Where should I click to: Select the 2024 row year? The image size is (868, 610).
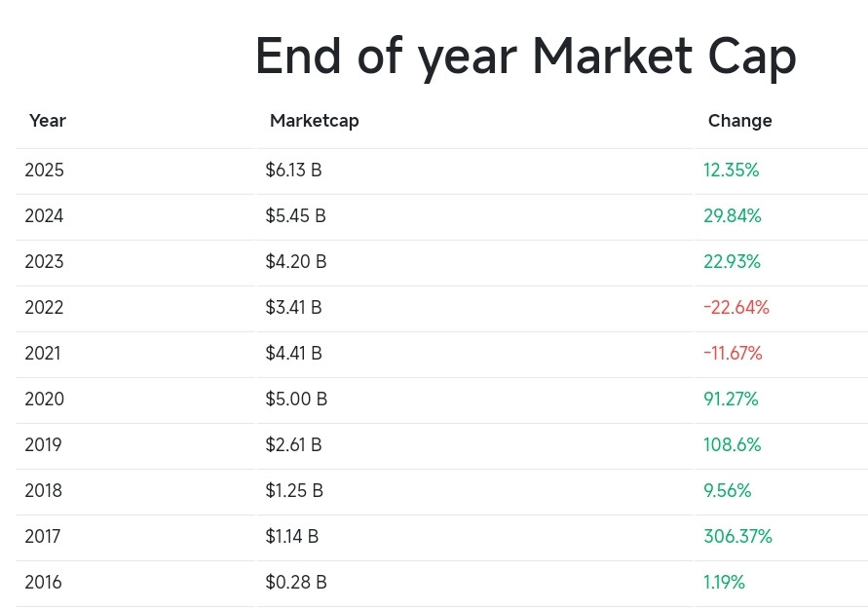point(44,216)
